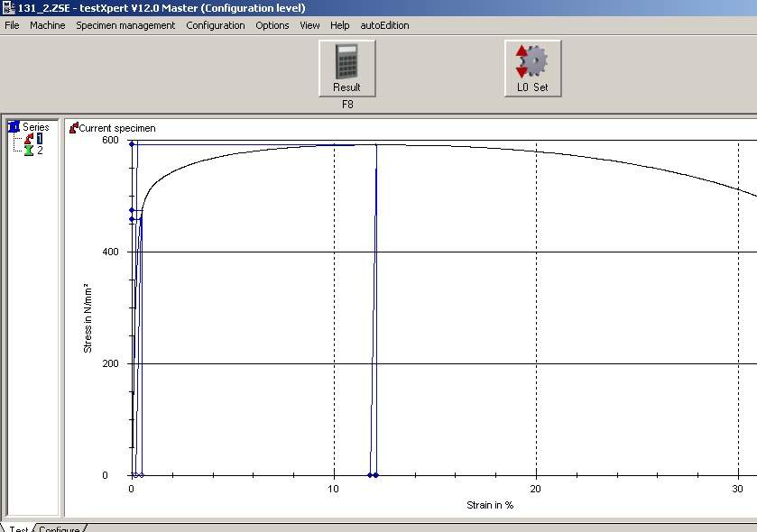Click the L0 Set gear icon
757x532 pixels.
tap(532, 62)
